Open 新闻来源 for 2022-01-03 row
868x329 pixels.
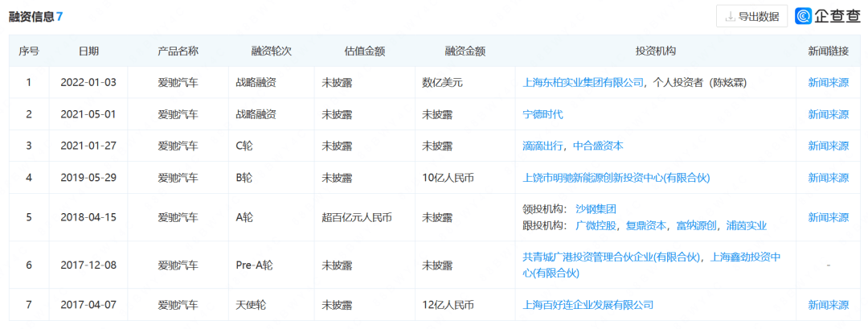point(828,83)
